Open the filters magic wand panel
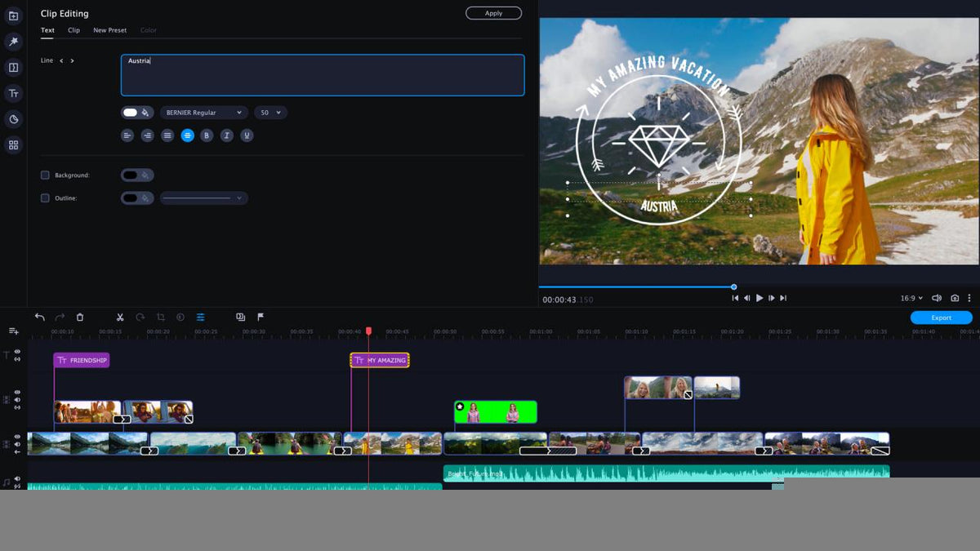 click(13, 41)
